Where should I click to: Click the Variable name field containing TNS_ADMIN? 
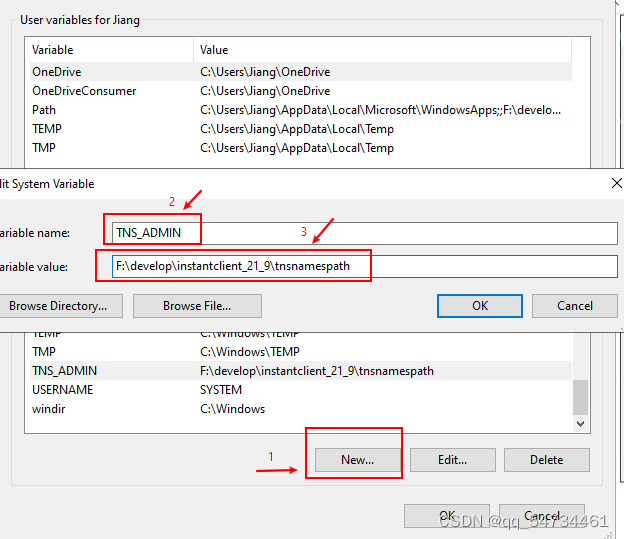point(365,233)
